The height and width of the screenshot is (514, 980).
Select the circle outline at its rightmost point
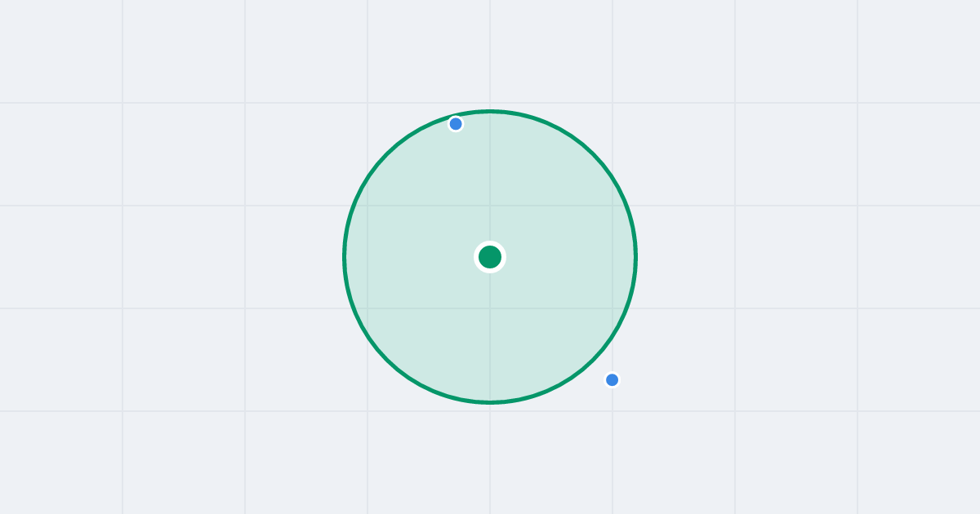pos(636,257)
